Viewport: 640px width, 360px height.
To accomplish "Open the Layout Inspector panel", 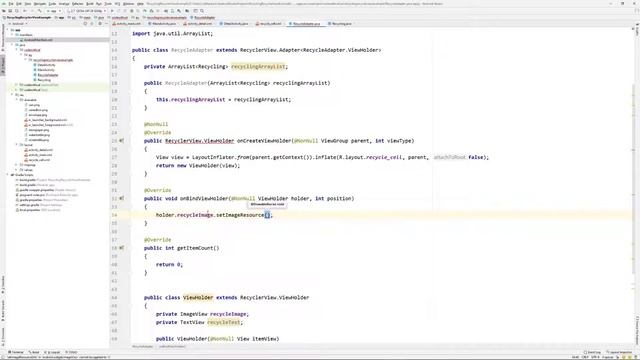I will pos(619,352).
